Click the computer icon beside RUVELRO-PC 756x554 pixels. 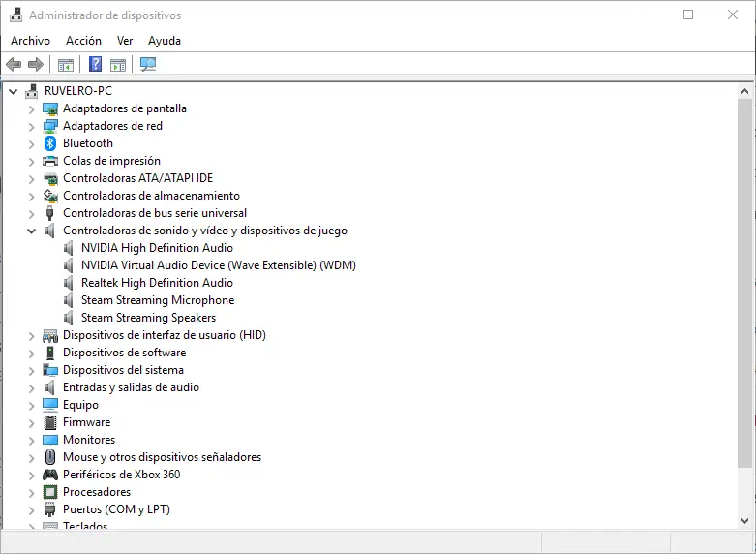pos(32,91)
